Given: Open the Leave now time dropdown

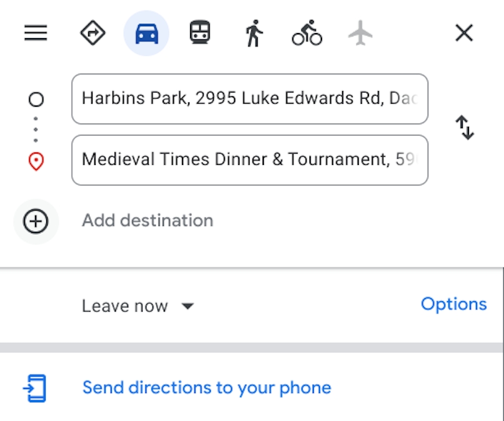Looking at the screenshot, I should [124, 305].
